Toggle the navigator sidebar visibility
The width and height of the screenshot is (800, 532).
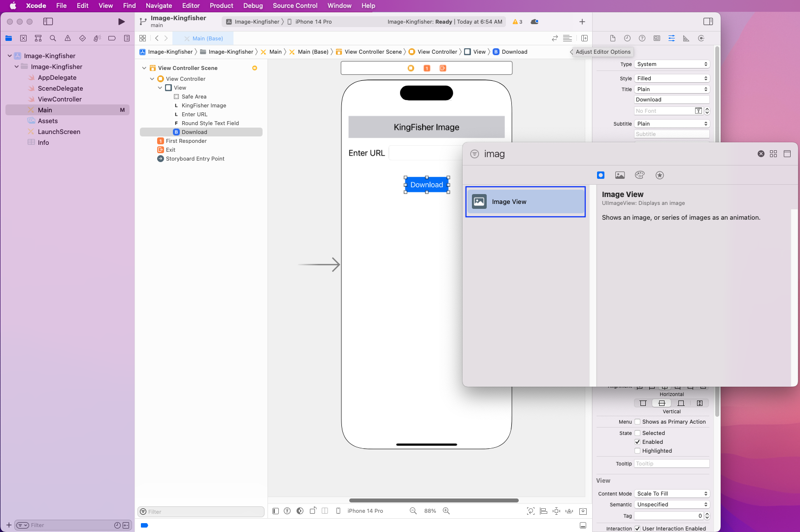pyautogui.click(x=48, y=22)
